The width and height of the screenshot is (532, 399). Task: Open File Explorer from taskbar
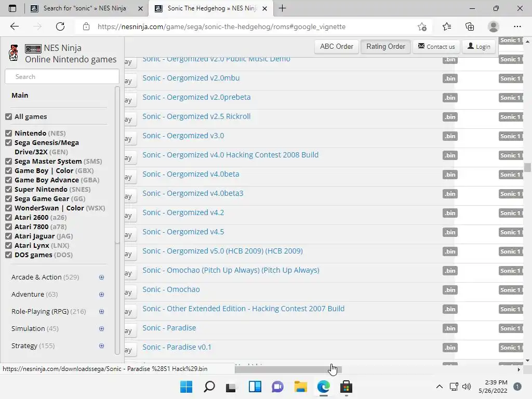point(301,387)
